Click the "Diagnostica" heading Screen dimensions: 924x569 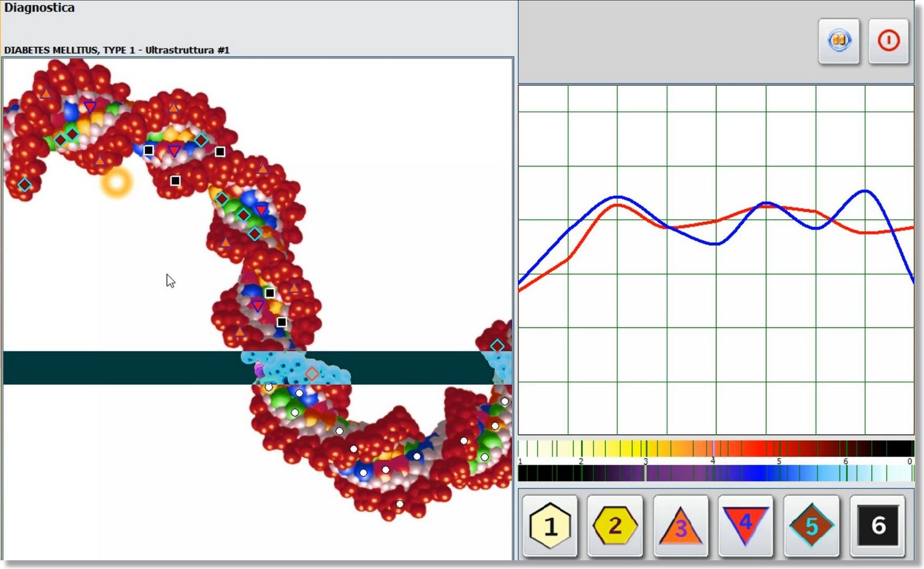point(39,8)
